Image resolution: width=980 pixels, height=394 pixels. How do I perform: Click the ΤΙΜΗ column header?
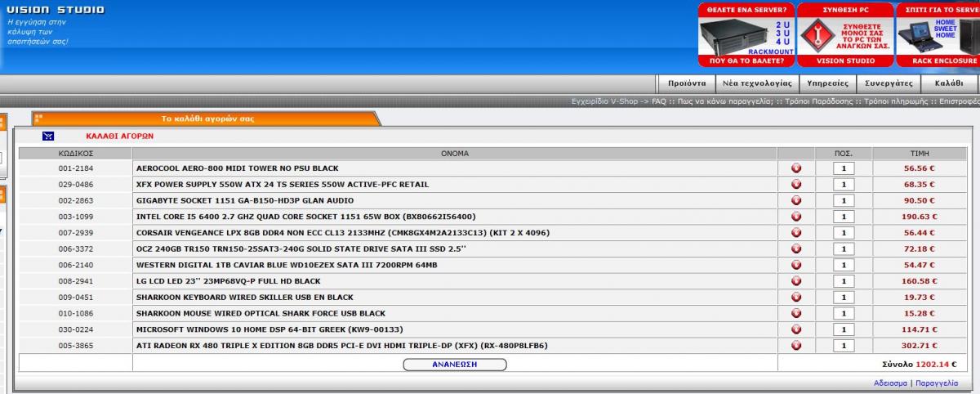click(x=920, y=153)
